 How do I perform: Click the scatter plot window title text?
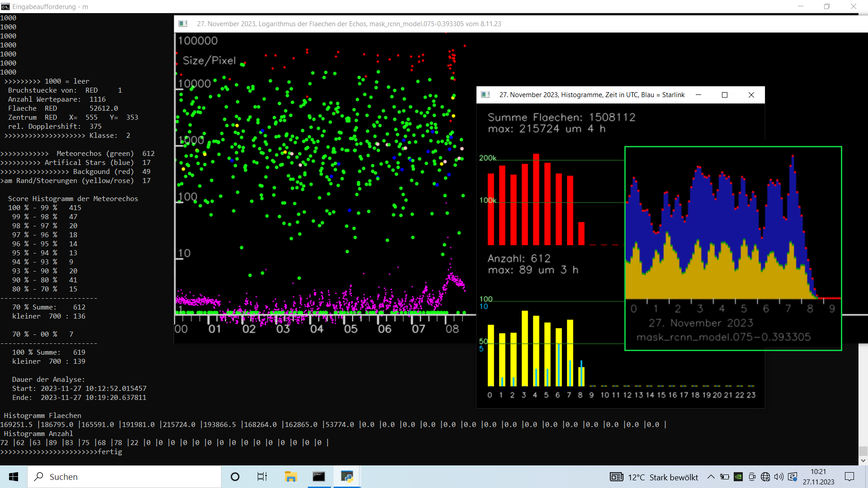[x=349, y=23]
